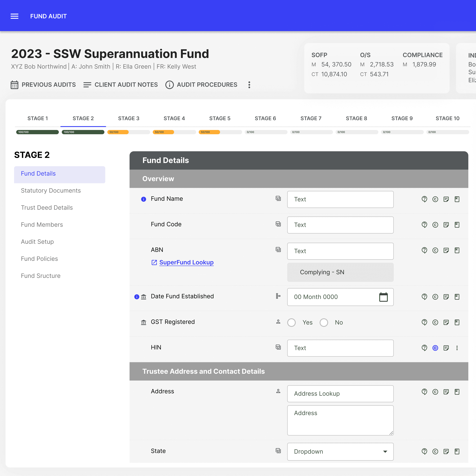Switch to the Stage 5 tab
Viewport: 476px width, 476px height.
(220, 118)
